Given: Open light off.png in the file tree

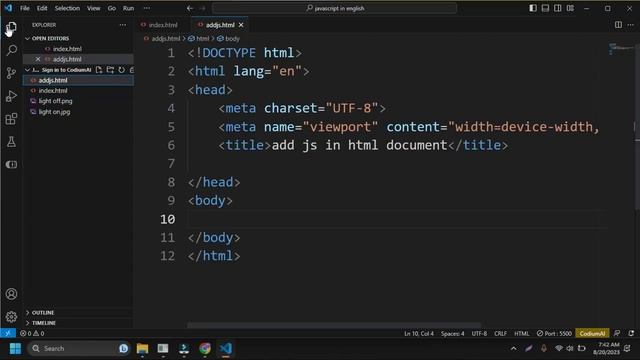Looking at the screenshot, I should pyautogui.click(x=56, y=101).
